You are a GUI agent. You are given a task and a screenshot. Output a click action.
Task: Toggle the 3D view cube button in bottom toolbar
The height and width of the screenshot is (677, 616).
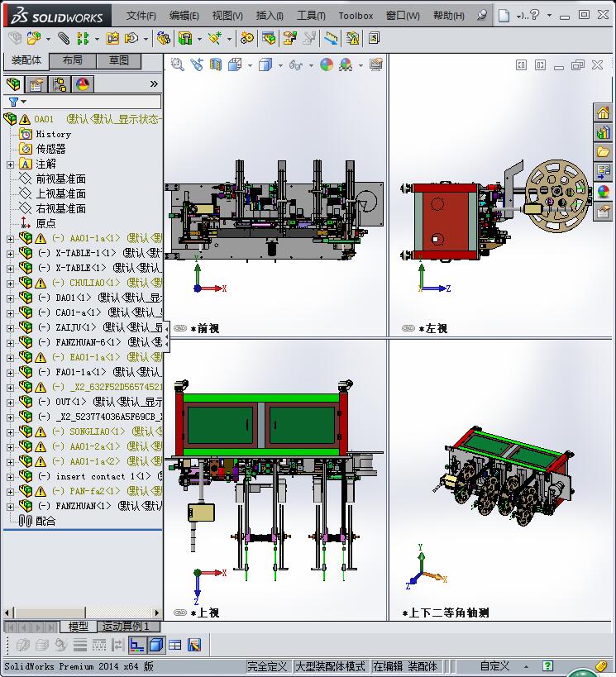click(156, 645)
